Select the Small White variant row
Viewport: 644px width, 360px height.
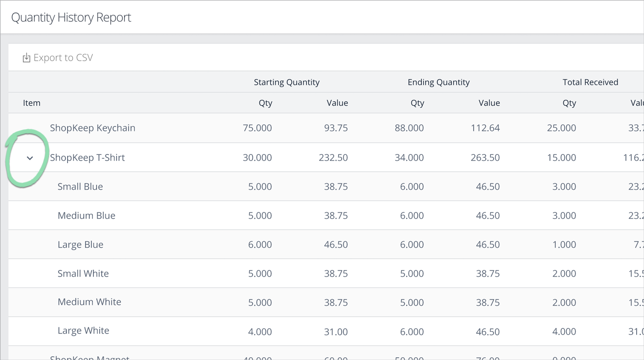pos(326,273)
